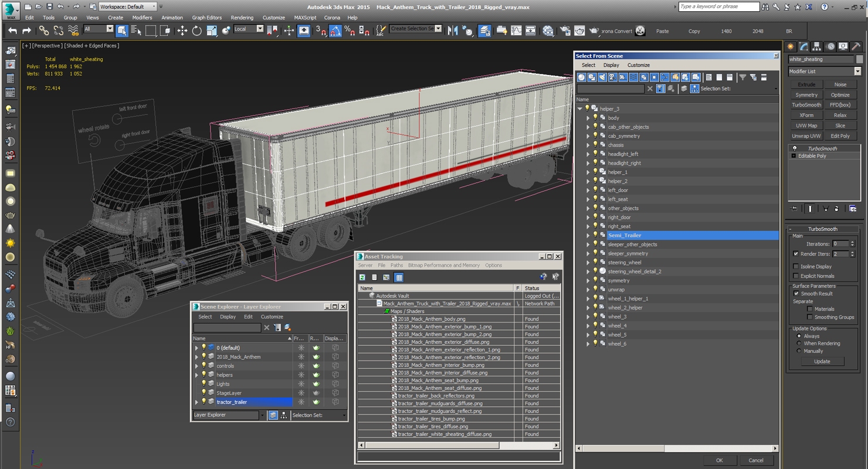Click Refresh icon in Asset Tracking toolbar
This screenshot has height=469, width=868.
(362, 277)
